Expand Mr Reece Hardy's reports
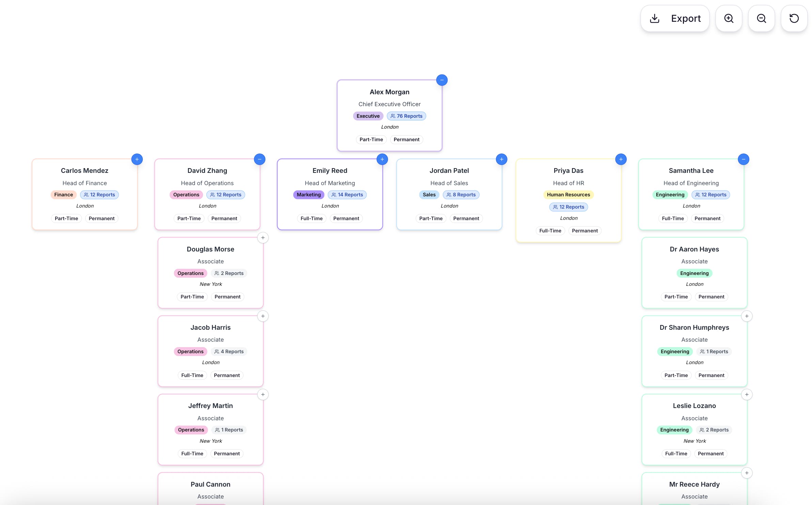Viewport: 812px width, 505px height. pyautogui.click(x=747, y=473)
